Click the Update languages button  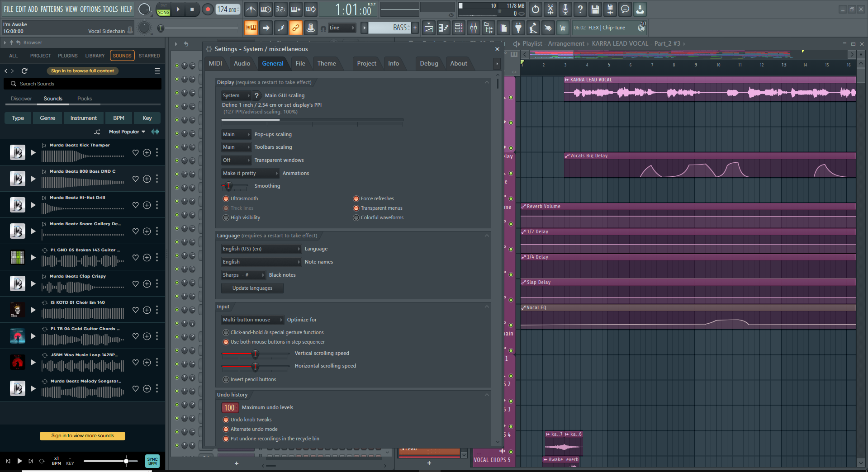[x=252, y=288]
